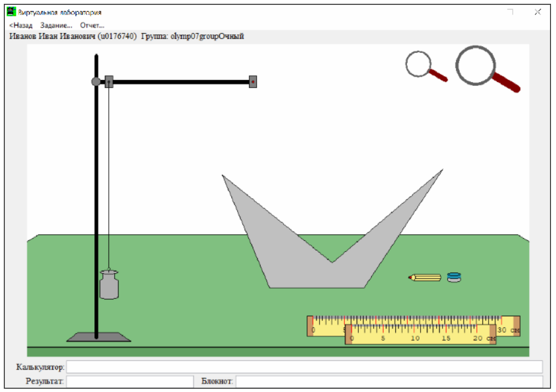556x392 pixels.
Task: Go back with the Назад menu
Action: click(21, 25)
